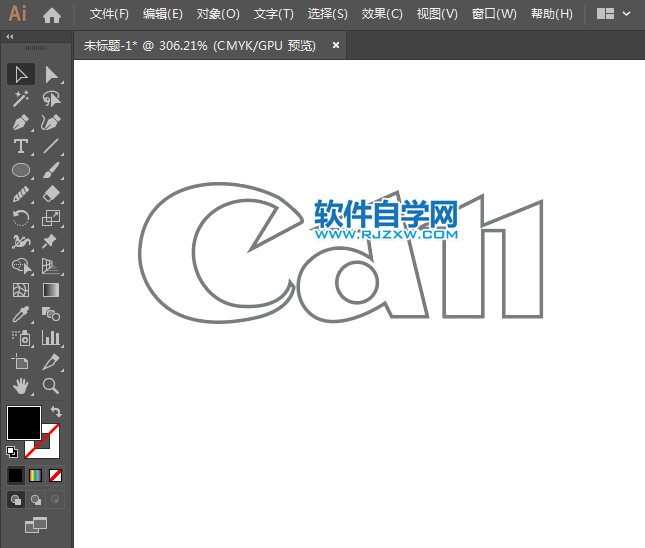This screenshot has height=548, width=645.
Task: Set paint to None button
Action: pyautogui.click(x=56, y=476)
